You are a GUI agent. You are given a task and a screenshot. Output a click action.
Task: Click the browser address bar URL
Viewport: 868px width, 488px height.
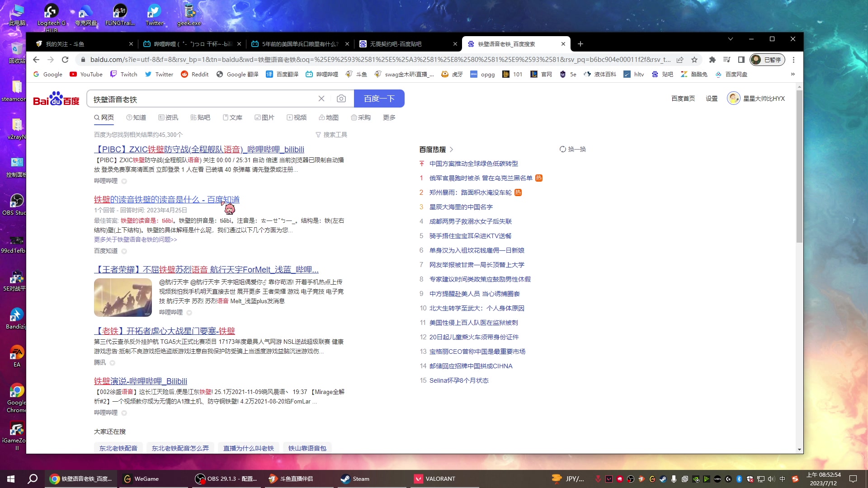point(380,60)
